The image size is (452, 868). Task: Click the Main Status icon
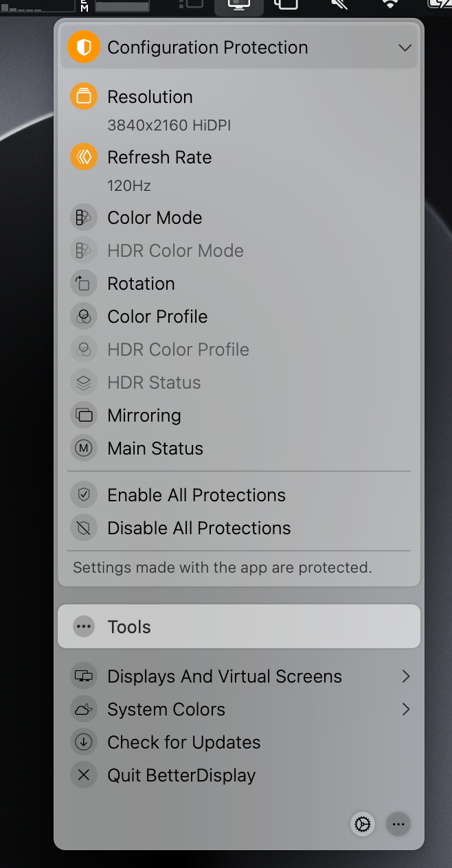[83, 448]
